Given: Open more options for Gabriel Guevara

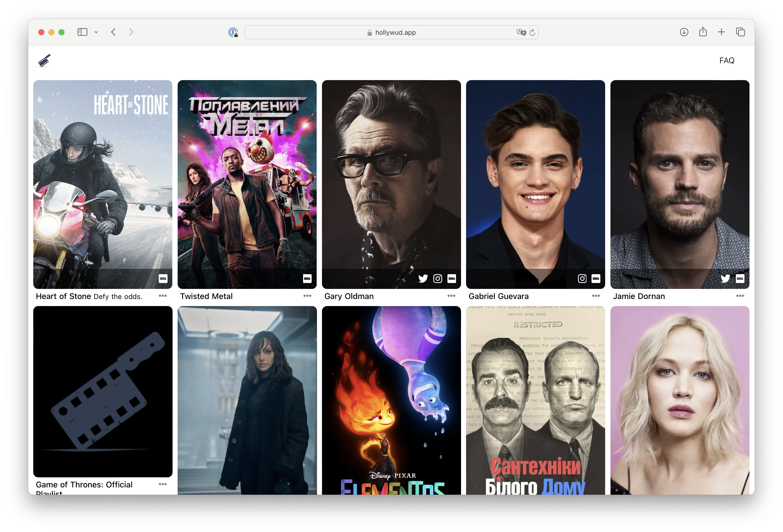Looking at the screenshot, I should tap(596, 296).
